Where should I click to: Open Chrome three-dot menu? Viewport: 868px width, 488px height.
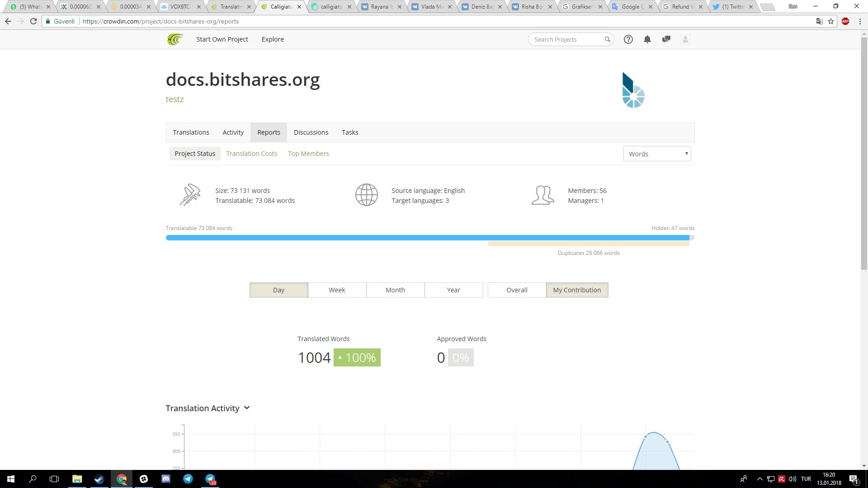(x=860, y=21)
